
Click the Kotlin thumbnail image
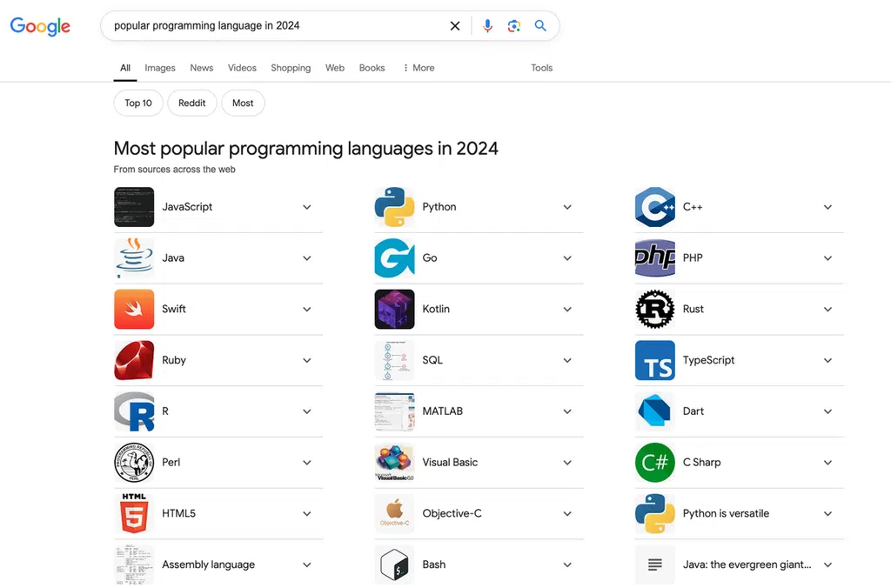point(394,309)
